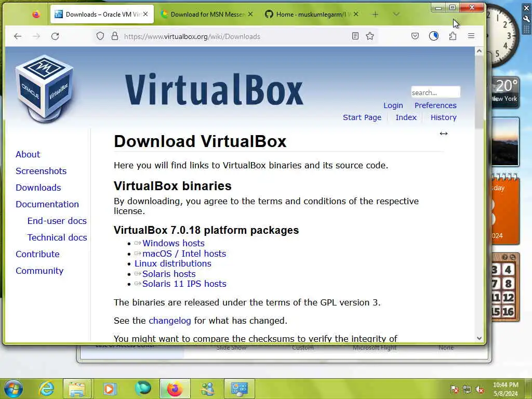The height and width of the screenshot is (399, 532).
Task: Click the Firefox View icon in tab strip
Action: (x=36, y=14)
